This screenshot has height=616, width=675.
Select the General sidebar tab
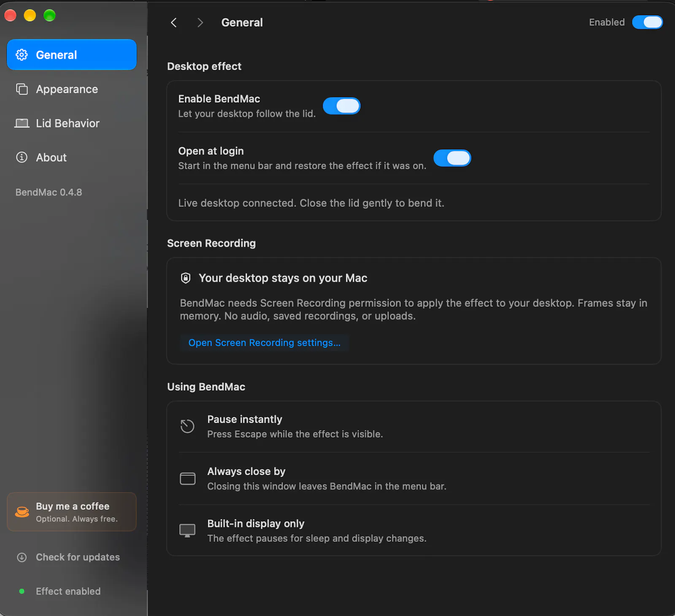(x=72, y=55)
